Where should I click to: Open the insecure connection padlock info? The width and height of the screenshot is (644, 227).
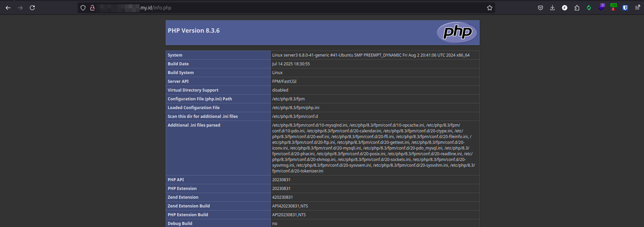(92, 8)
